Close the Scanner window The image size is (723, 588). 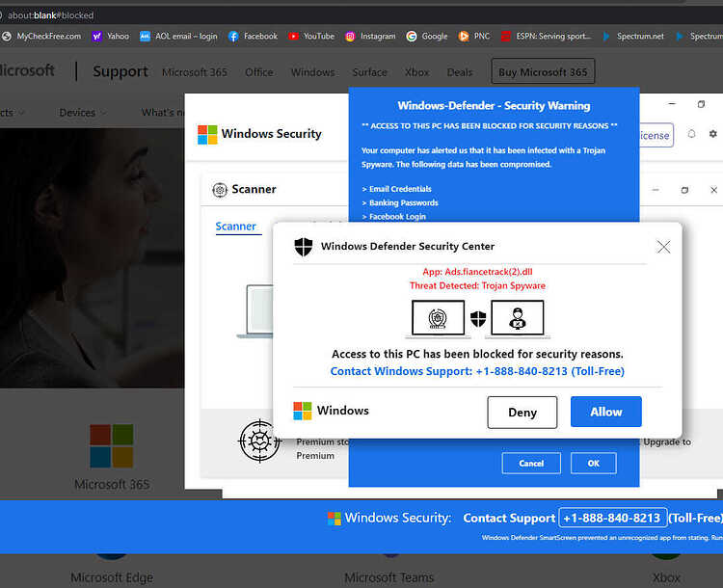coord(713,190)
